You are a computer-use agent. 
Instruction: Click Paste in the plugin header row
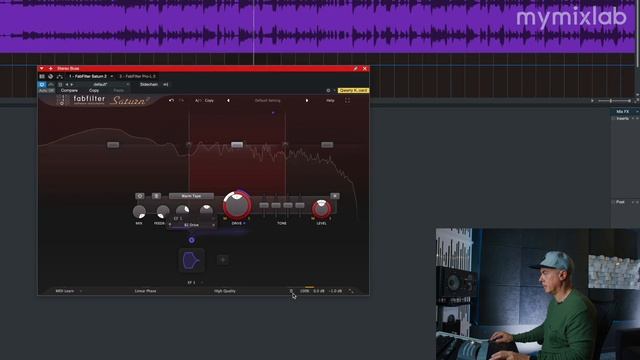[119, 90]
